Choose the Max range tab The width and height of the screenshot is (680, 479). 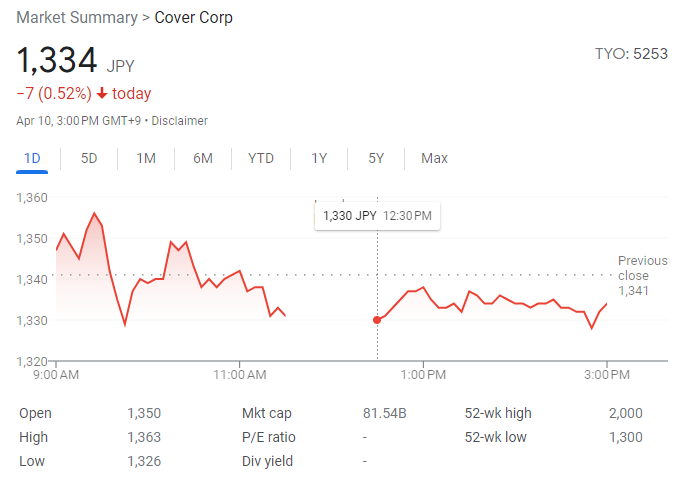(x=434, y=158)
